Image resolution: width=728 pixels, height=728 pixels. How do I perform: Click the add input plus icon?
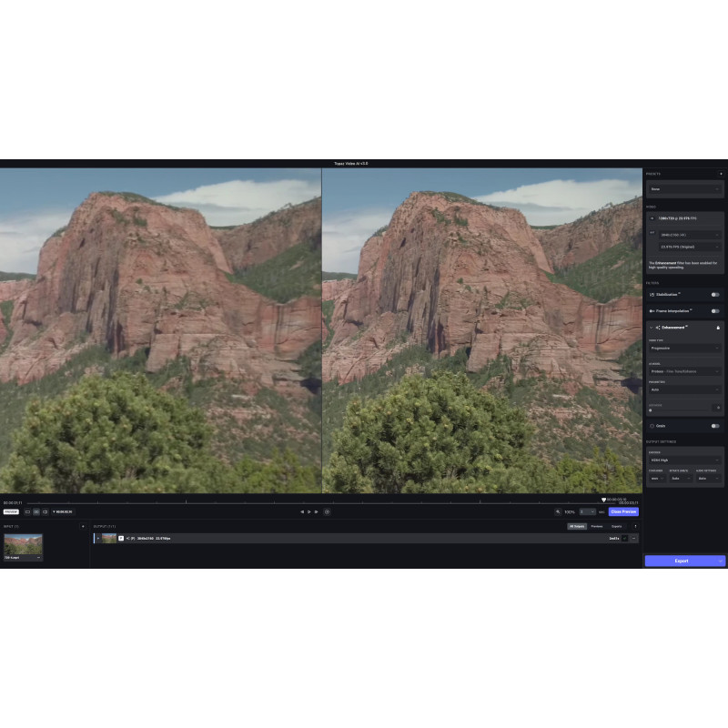click(83, 526)
